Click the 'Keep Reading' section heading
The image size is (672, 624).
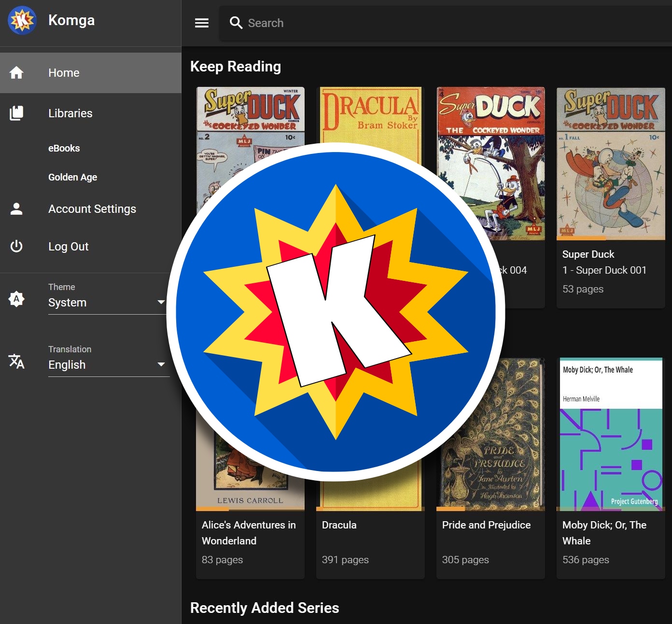(236, 67)
